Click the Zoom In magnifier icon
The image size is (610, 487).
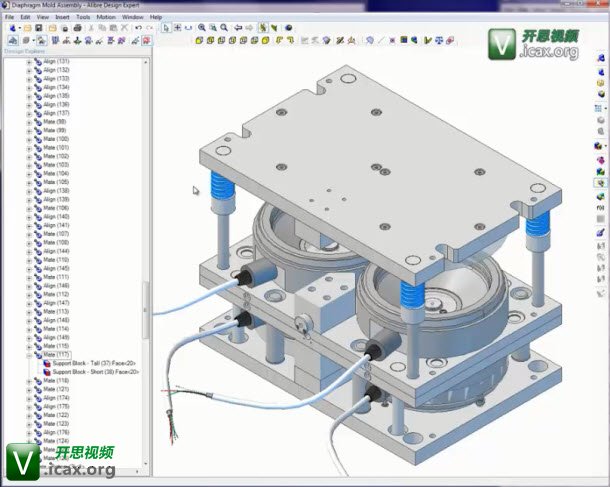click(202, 28)
